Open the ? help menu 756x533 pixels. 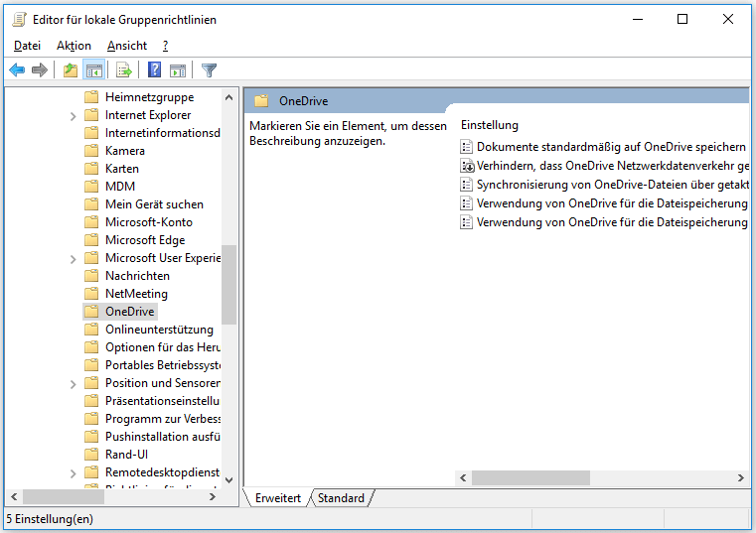165,46
